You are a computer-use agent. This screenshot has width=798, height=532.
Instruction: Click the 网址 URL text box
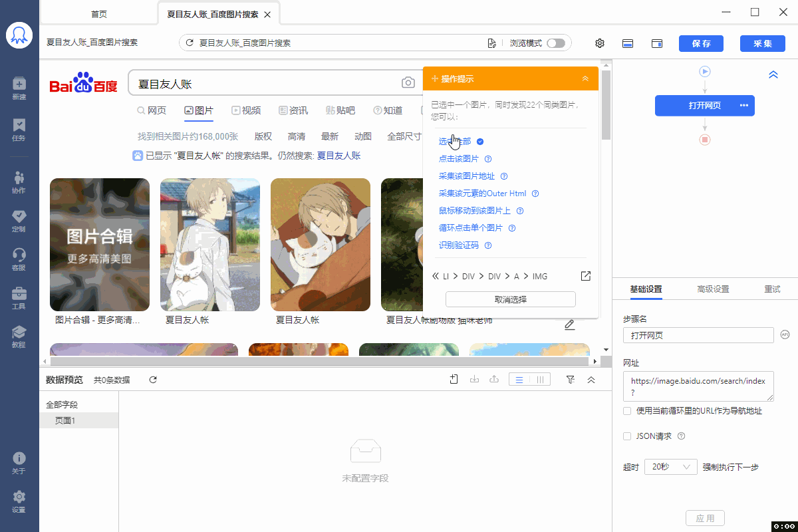[698, 386]
